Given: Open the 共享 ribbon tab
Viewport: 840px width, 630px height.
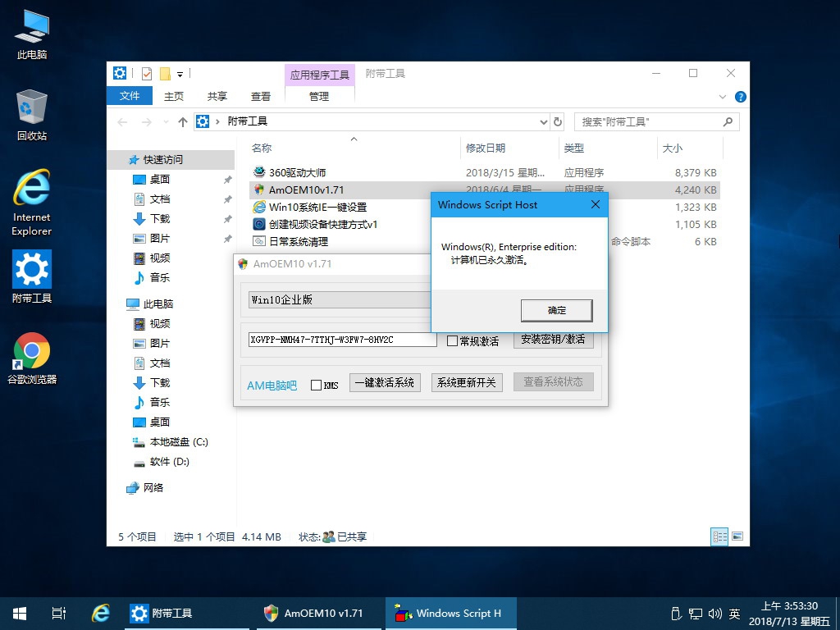Looking at the screenshot, I should click(217, 97).
